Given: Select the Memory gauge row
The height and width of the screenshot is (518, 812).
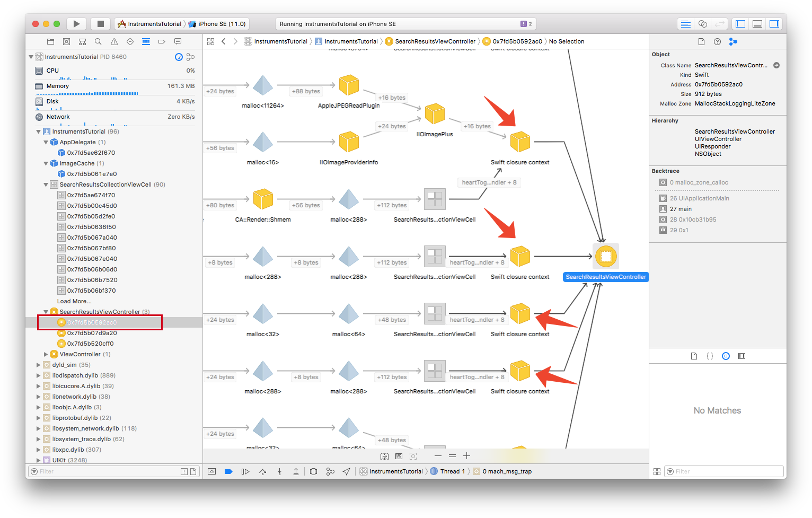Looking at the screenshot, I should (x=114, y=87).
